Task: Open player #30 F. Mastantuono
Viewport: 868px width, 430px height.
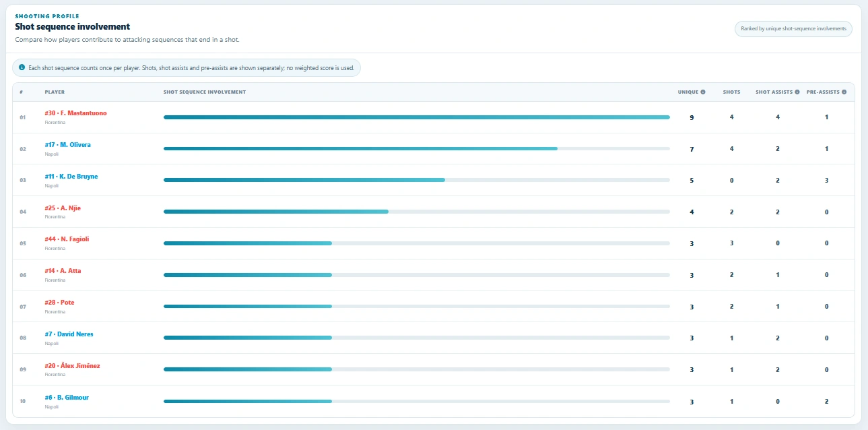Action: click(75, 113)
